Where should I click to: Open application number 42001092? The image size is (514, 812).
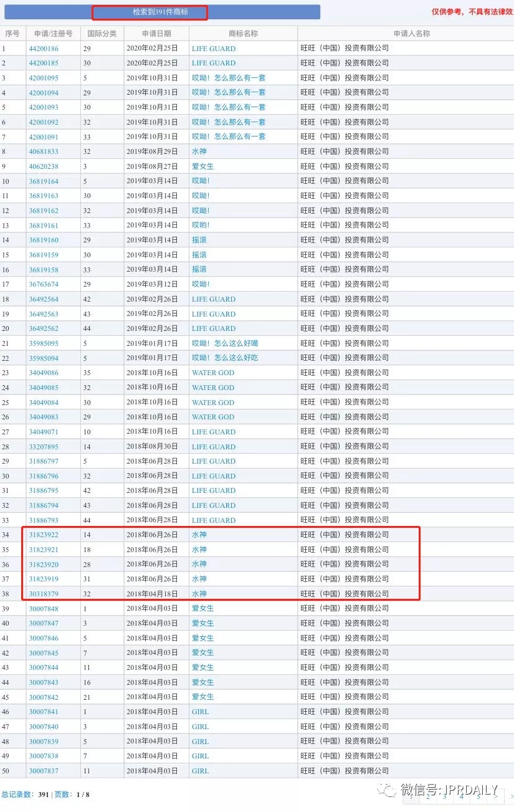[44, 122]
